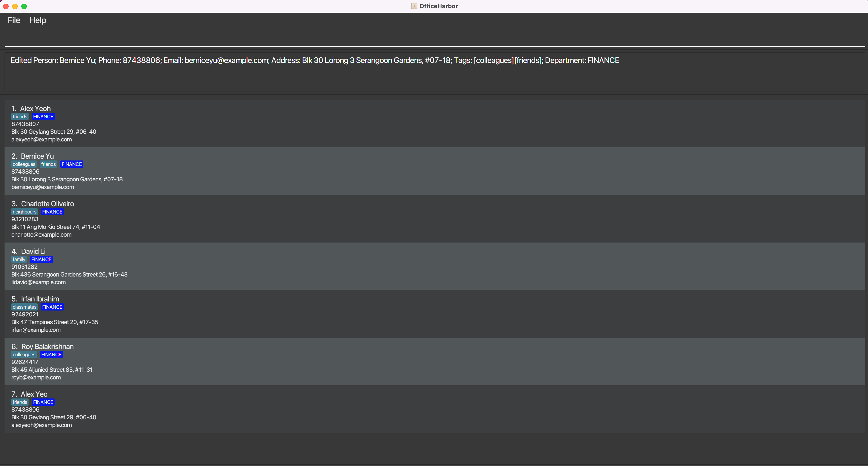The image size is (868, 466).
Task: Click Alex Yeoh's FINANCE department tag
Action: tap(43, 116)
